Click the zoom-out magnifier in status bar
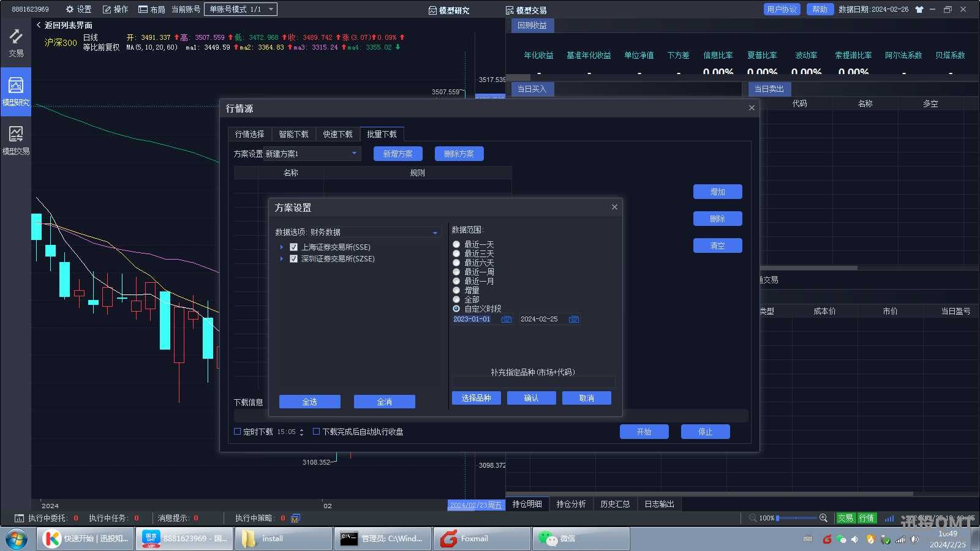980x551 pixels. point(753,518)
